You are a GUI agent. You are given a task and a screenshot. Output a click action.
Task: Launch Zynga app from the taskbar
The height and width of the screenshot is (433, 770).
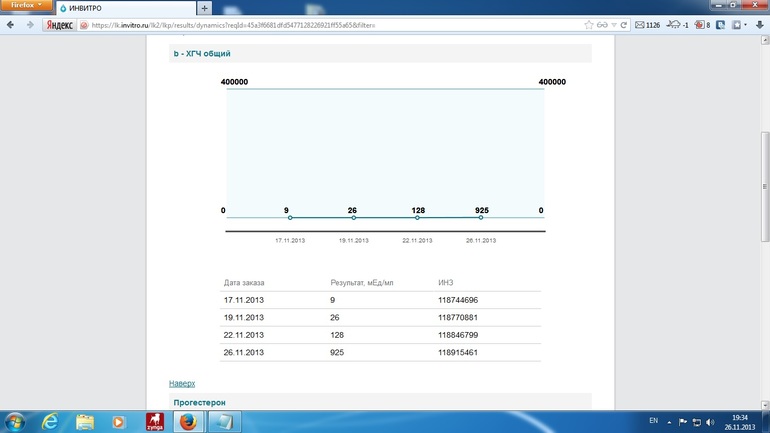[154, 421]
